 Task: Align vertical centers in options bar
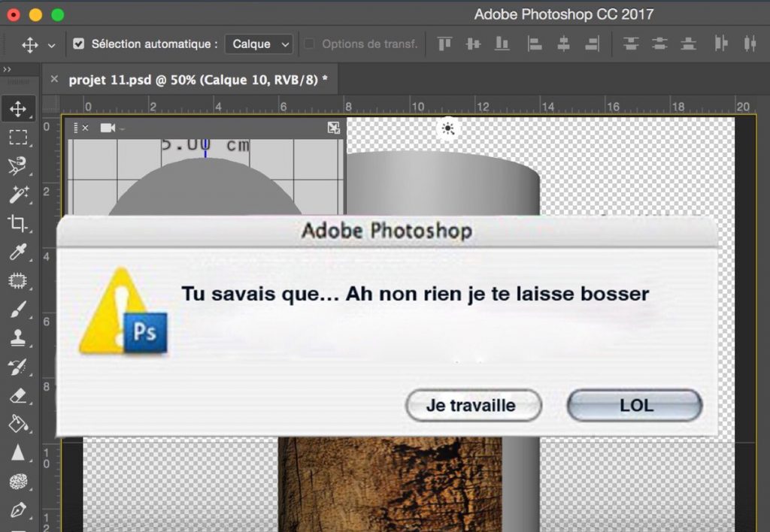(x=474, y=44)
